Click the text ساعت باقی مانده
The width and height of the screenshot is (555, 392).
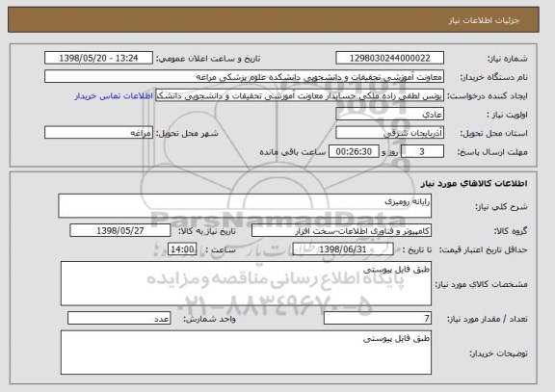click(x=293, y=152)
